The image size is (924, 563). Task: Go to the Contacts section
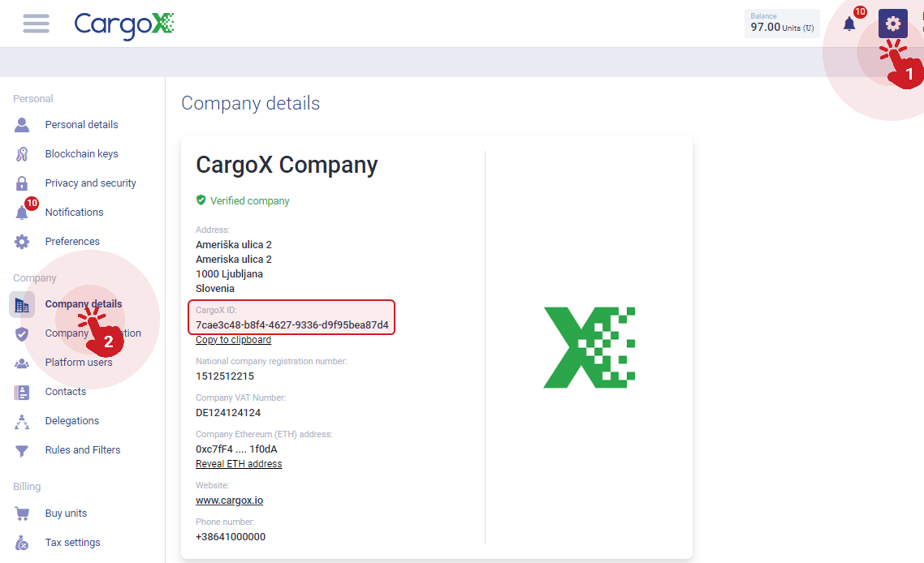[66, 392]
